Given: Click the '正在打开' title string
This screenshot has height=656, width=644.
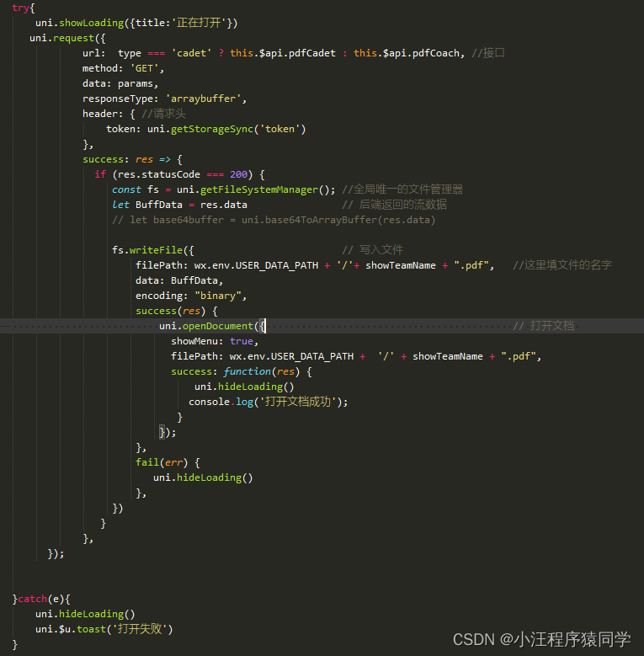Looking at the screenshot, I should [x=198, y=23].
